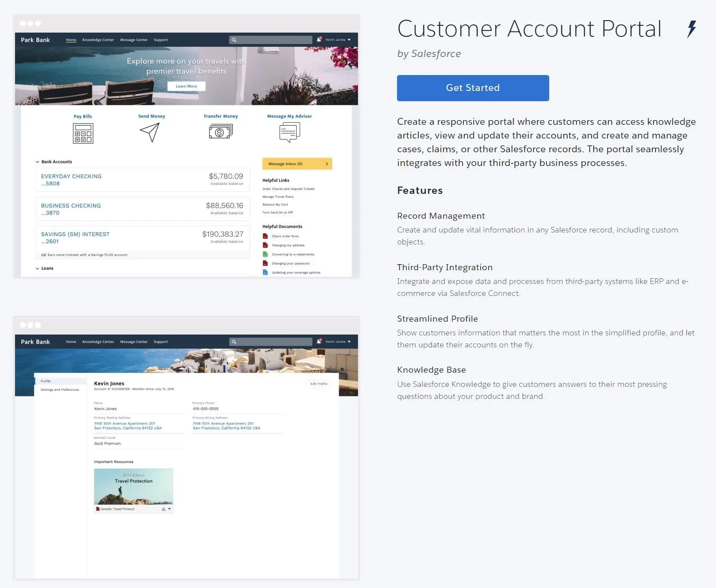Expand the Loans section

click(x=37, y=268)
